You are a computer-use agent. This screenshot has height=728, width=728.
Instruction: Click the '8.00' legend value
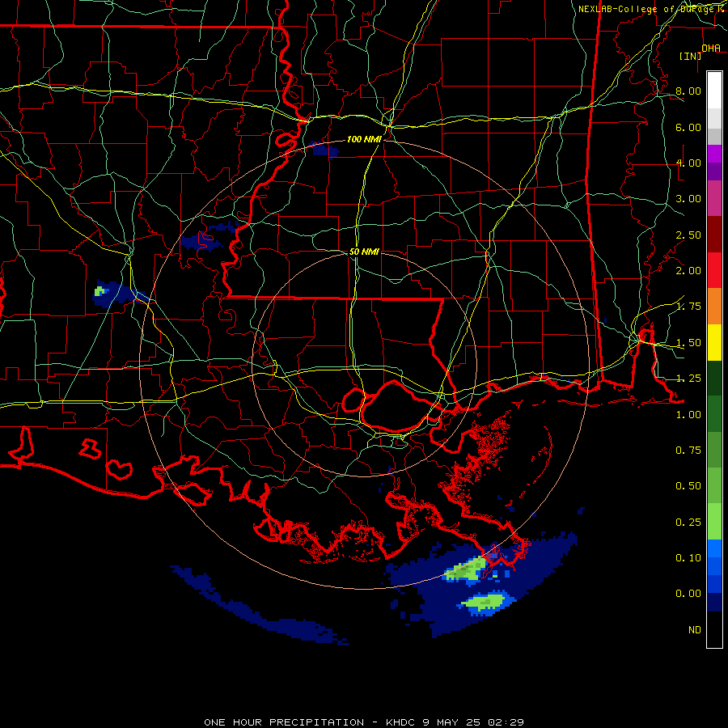(x=688, y=91)
